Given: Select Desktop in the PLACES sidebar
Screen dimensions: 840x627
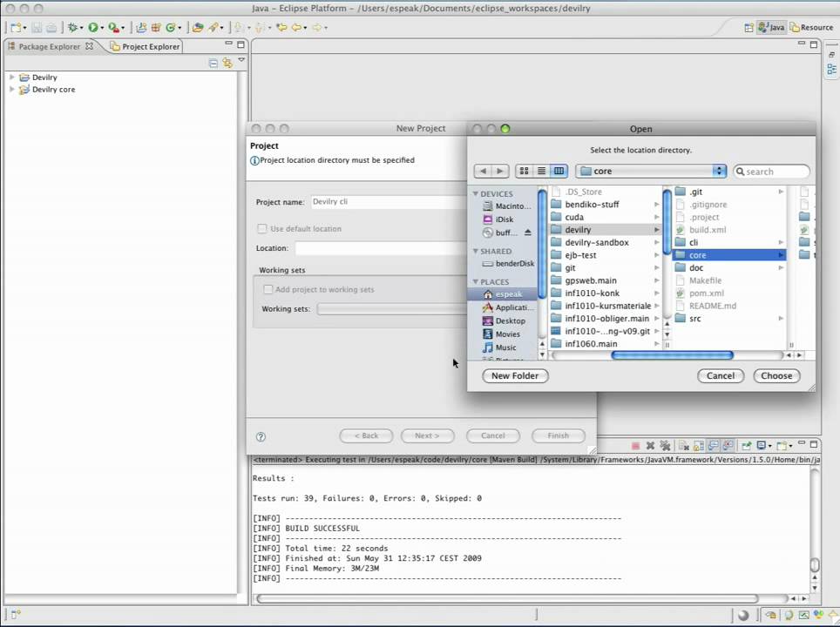Looking at the screenshot, I should pyautogui.click(x=503, y=320).
